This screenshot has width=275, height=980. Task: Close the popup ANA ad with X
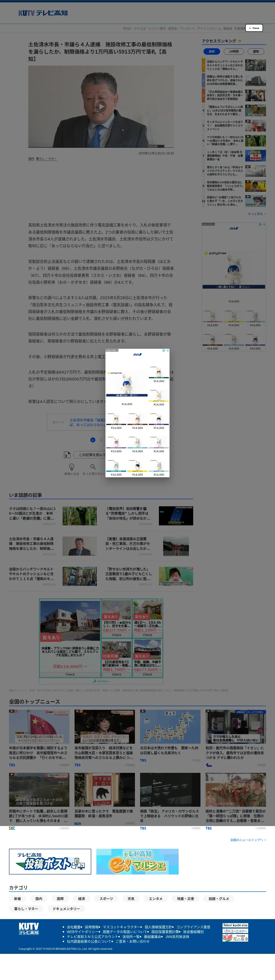[x=167, y=350]
